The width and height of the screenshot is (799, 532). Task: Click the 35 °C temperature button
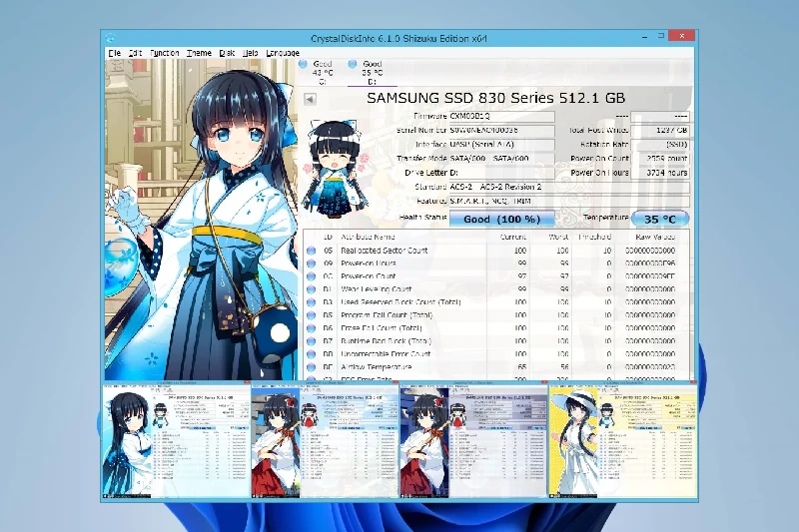[660, 219]
